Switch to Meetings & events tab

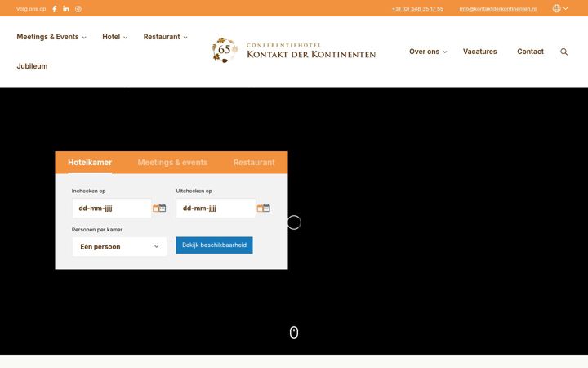click(172, 163)
